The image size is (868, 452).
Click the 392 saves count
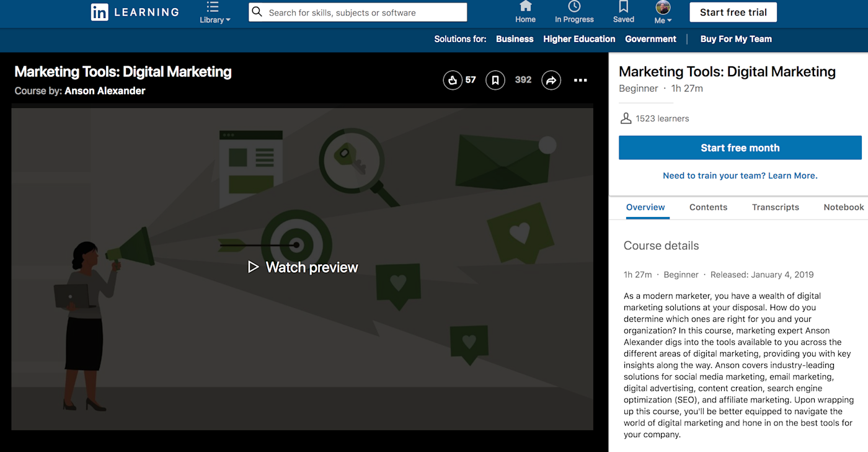pyautogui.click(x=523, y=80)
